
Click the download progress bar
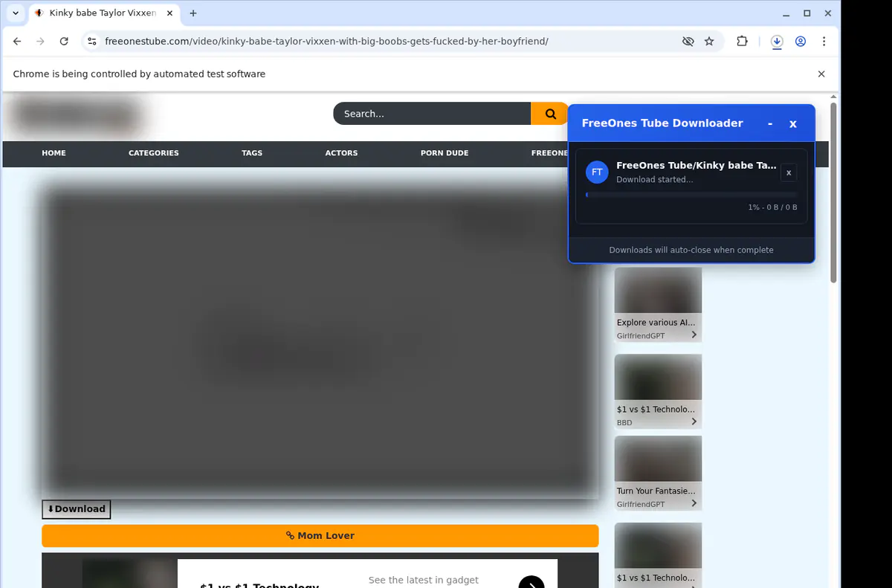pyautogui.click(x=691, y=195)
